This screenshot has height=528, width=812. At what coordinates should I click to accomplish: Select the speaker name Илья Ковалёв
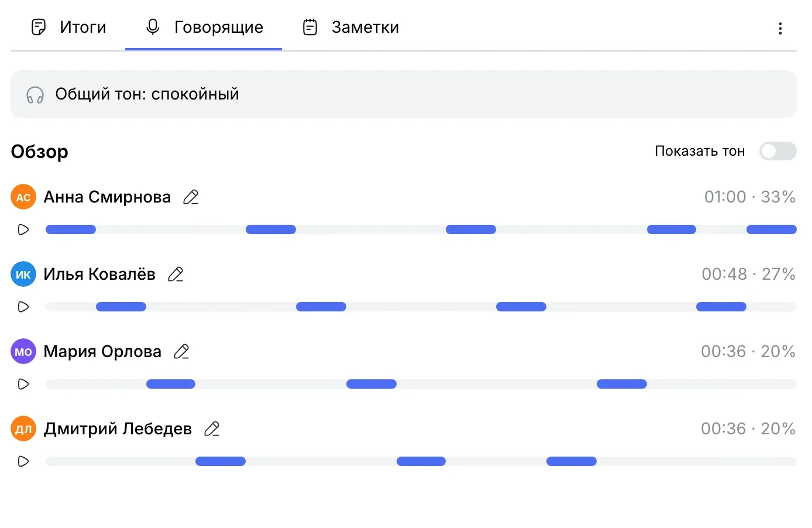coord(99,275)
